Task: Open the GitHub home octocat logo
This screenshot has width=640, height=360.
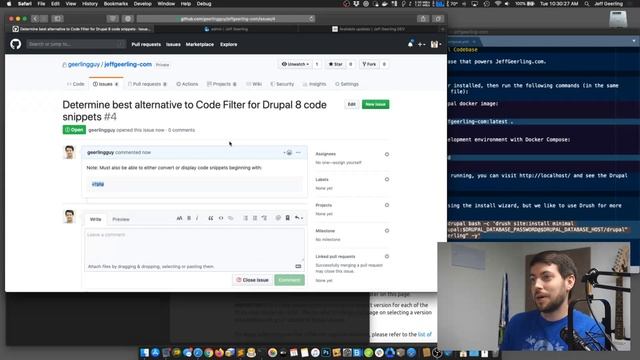Action: 16,44
